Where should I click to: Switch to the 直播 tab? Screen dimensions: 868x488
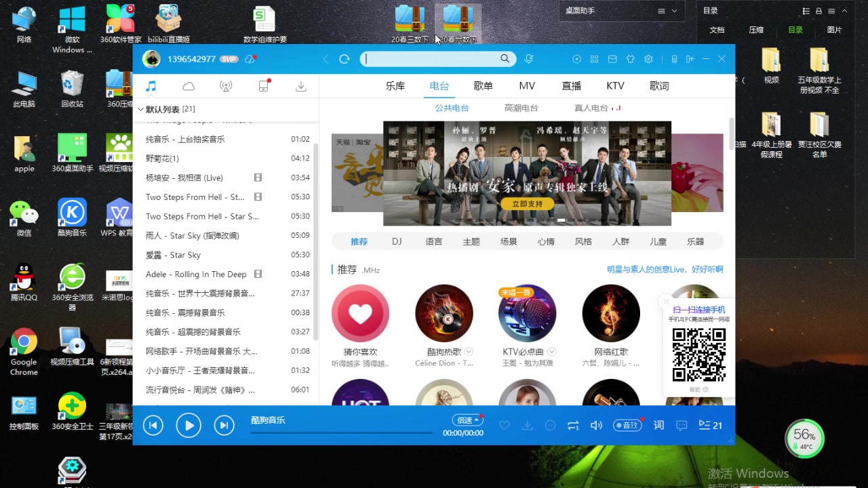(x=571, y=86)
